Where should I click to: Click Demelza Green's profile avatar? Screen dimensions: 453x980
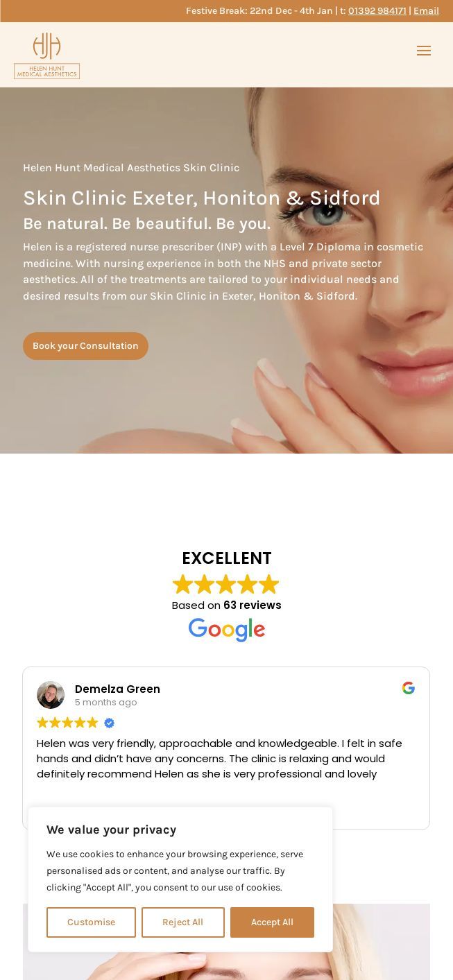click(x=51, y=695)
